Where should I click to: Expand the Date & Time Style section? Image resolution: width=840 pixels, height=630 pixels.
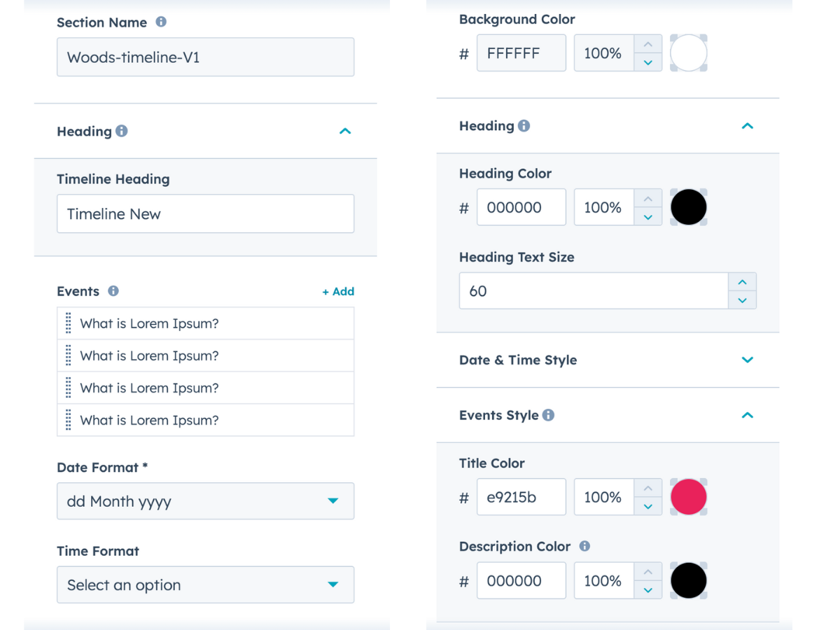(747, 360)
